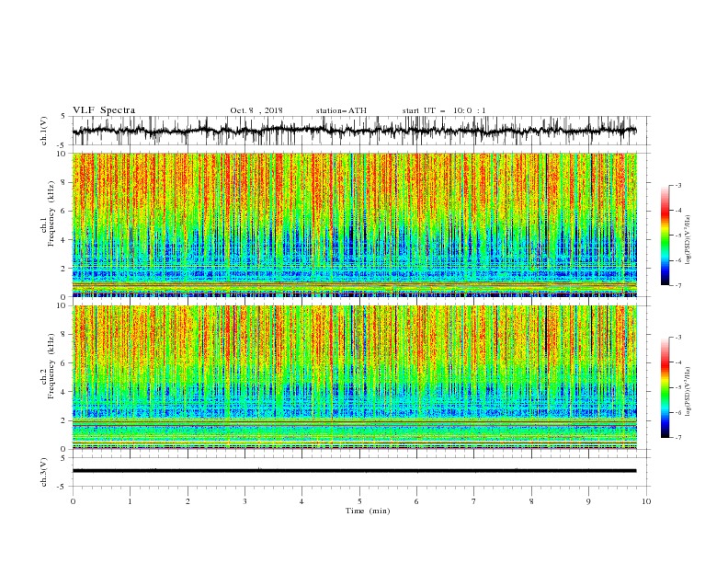Click the lower PSD color scale bar
The width and height of the screenshot is (728, 563).
[665, 387]
